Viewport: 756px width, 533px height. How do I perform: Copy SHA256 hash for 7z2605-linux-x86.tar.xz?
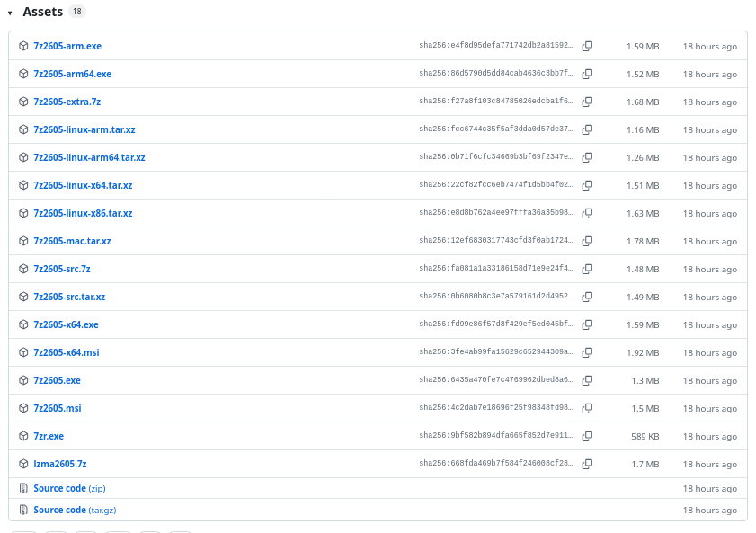coord(587,214)
